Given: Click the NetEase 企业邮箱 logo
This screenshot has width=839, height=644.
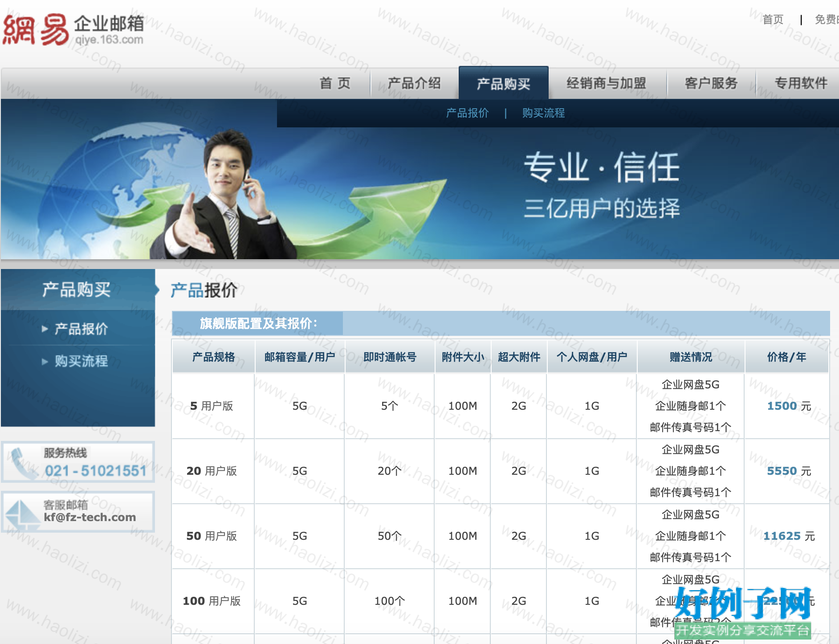Looking at the screenshot, I should (x=73, y=29).
